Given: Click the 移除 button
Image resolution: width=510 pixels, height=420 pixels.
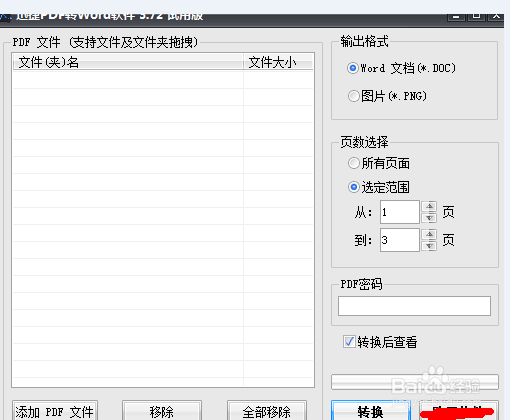Looking at the screenshot, I should (162, 411).
